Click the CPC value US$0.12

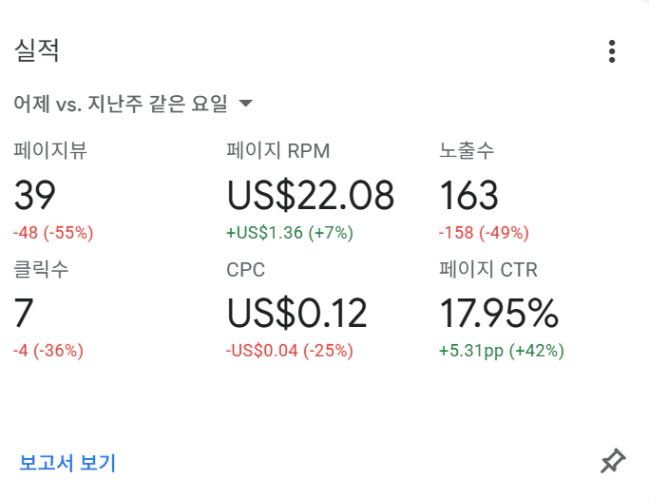(297, 313)
